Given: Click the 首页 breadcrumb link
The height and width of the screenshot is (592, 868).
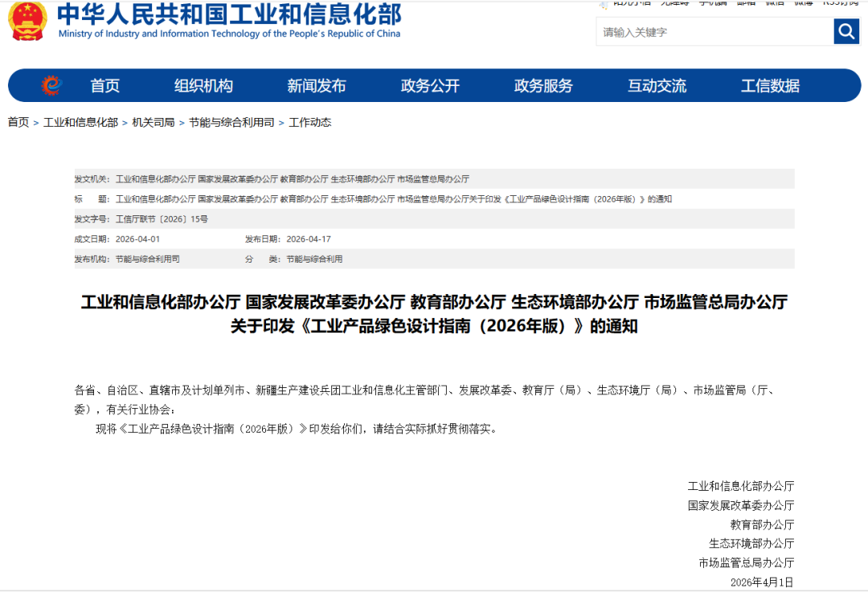Looking at the screenshot, I should 18,122.
